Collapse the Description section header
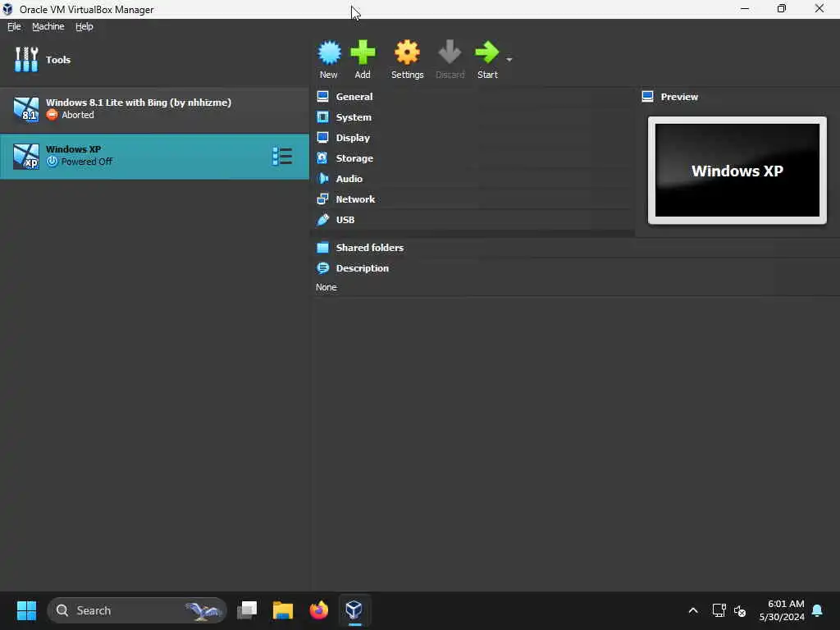The image size is (840, 630). click(362, 268)
